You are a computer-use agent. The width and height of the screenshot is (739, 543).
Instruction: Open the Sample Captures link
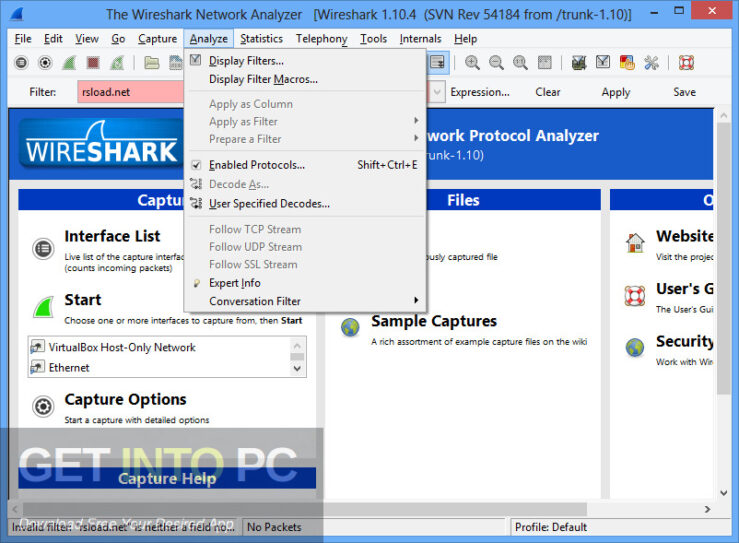pos(434,321)
